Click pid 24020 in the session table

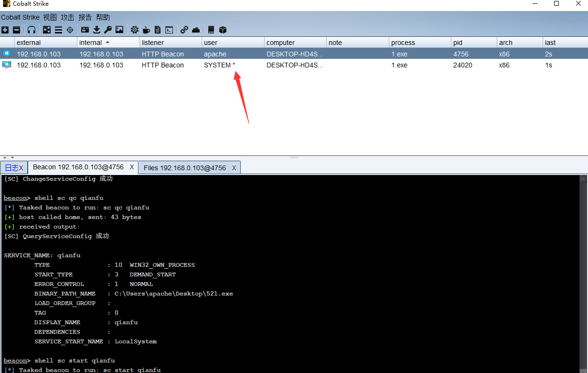coord(463,65)
